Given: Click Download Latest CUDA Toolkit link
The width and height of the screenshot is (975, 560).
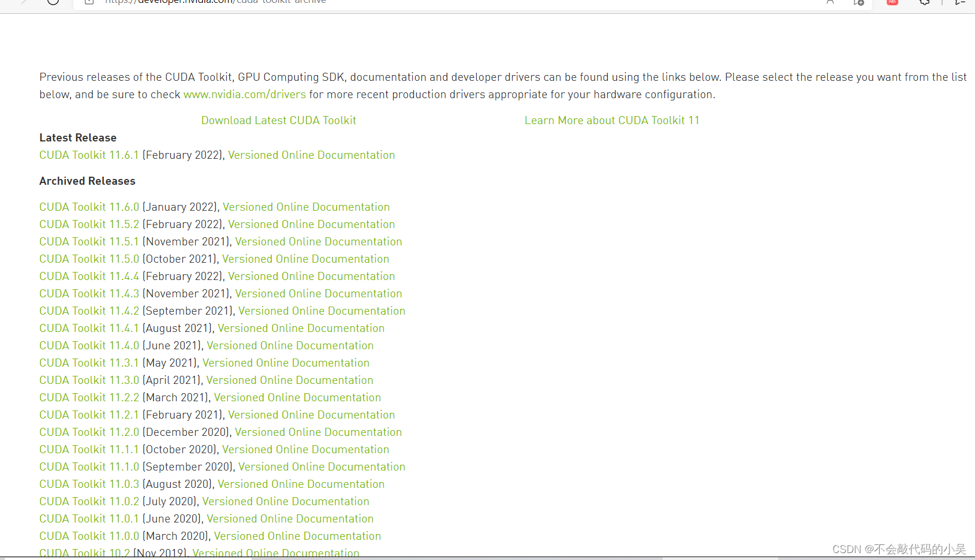Looking at the screenshot, I should click(279, 121).
